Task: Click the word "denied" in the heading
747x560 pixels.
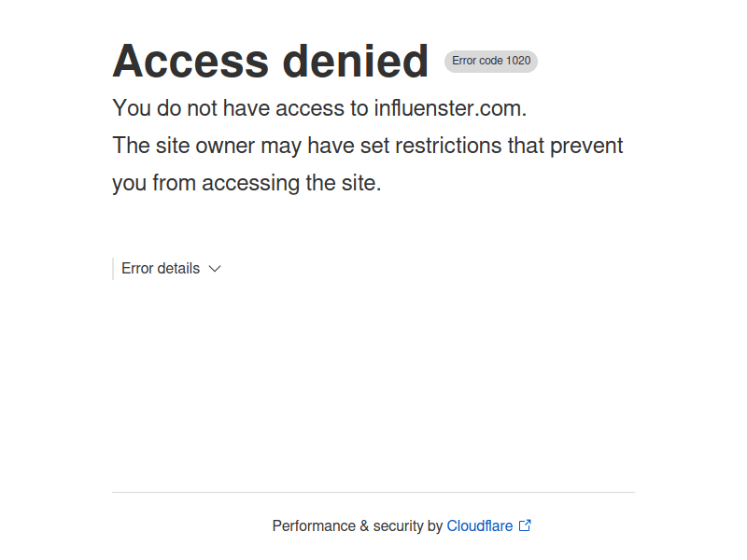Action: pyautogui.click(x=356, y=62)
